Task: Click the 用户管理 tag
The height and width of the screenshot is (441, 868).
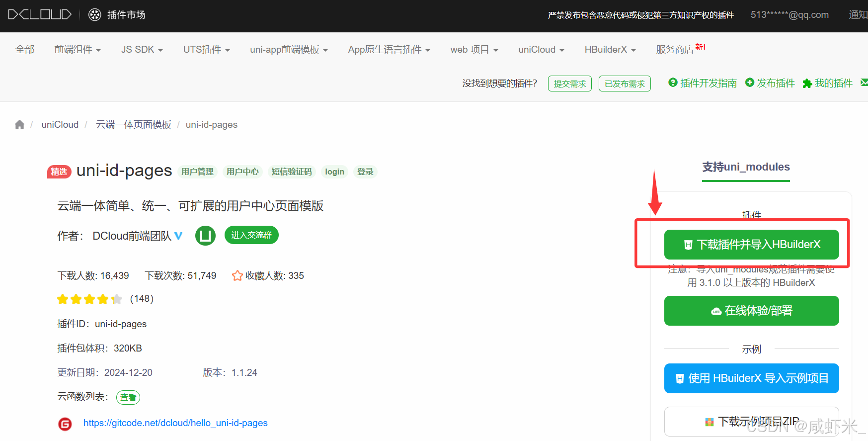Action: [197, 172]
